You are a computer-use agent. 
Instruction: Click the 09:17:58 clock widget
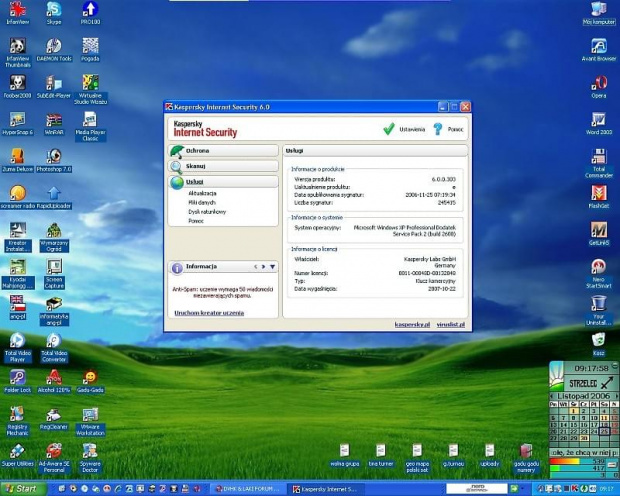[x=591, y=368]
